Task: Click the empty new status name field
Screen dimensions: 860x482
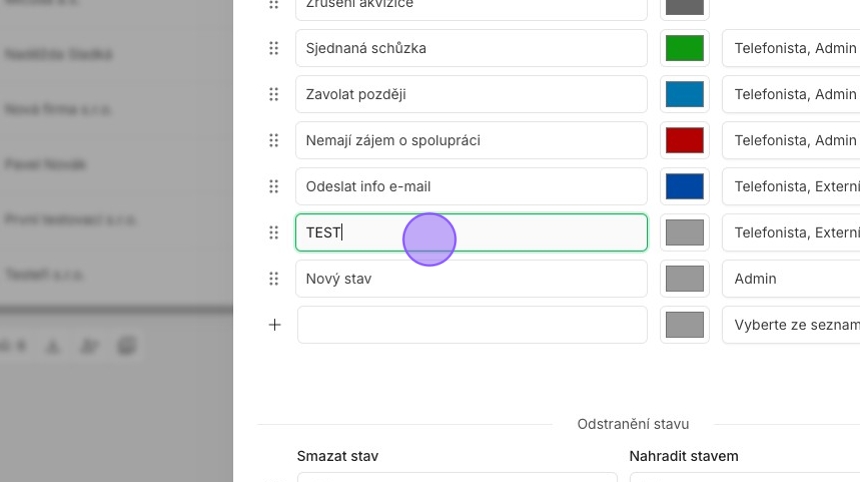Action: click(x=471, y=325)
